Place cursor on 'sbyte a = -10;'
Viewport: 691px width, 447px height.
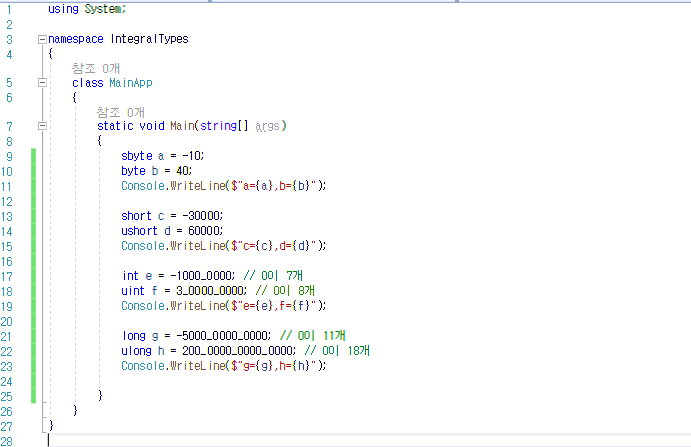(x=163, y=156)
